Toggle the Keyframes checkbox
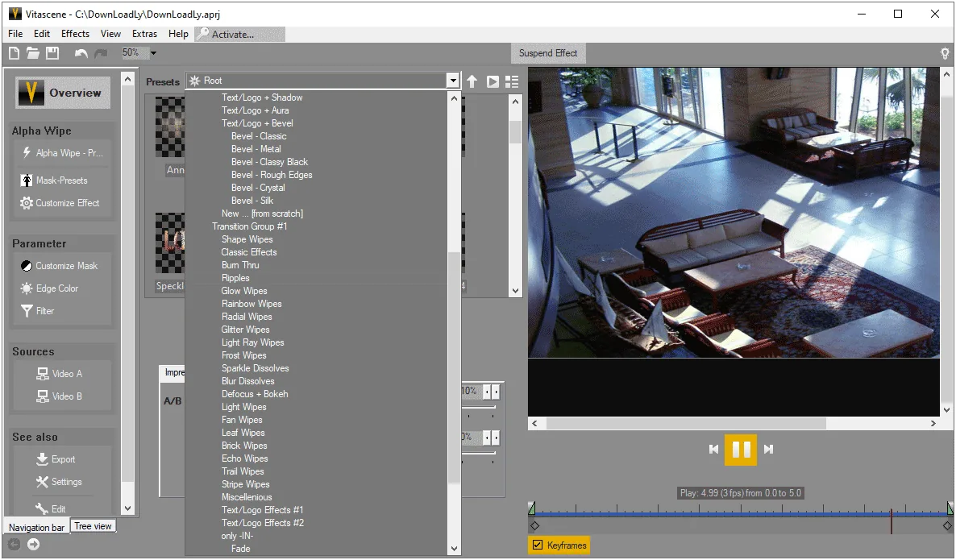The width and height of the screenshot is (956, 560). (x=538, y=545)
